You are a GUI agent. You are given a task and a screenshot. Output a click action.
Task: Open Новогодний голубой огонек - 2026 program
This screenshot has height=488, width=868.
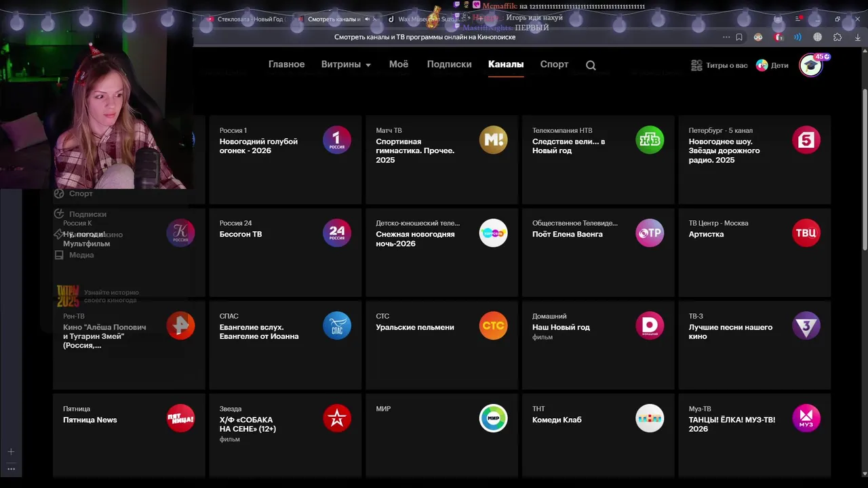[x=258, y=146]
